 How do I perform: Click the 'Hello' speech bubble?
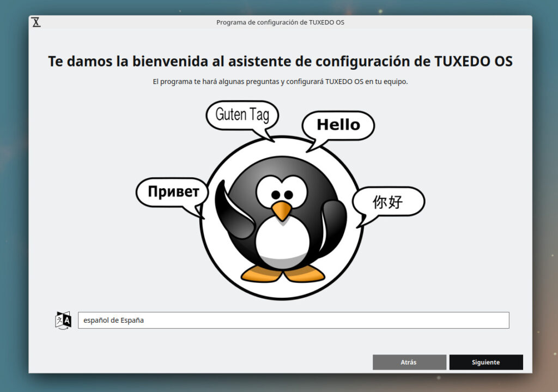click(x=337, y=125)
